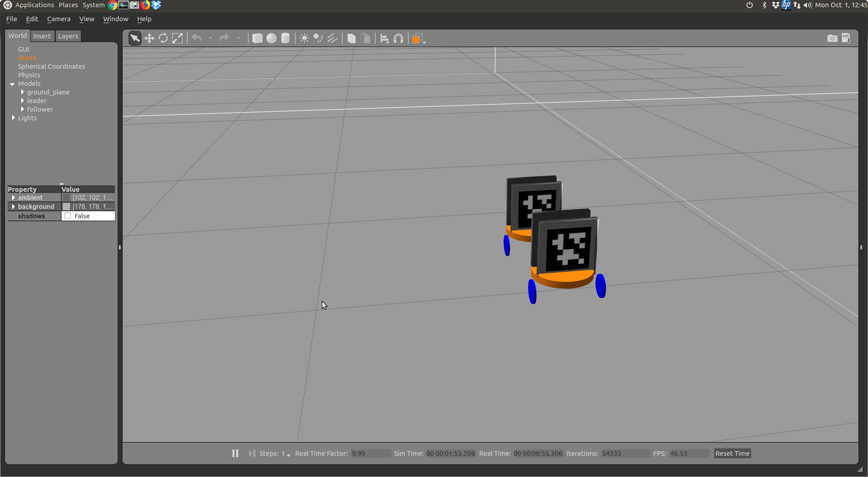
Task: Open the Applications menu
Action: pyautogui.click(x=35, y=5)
